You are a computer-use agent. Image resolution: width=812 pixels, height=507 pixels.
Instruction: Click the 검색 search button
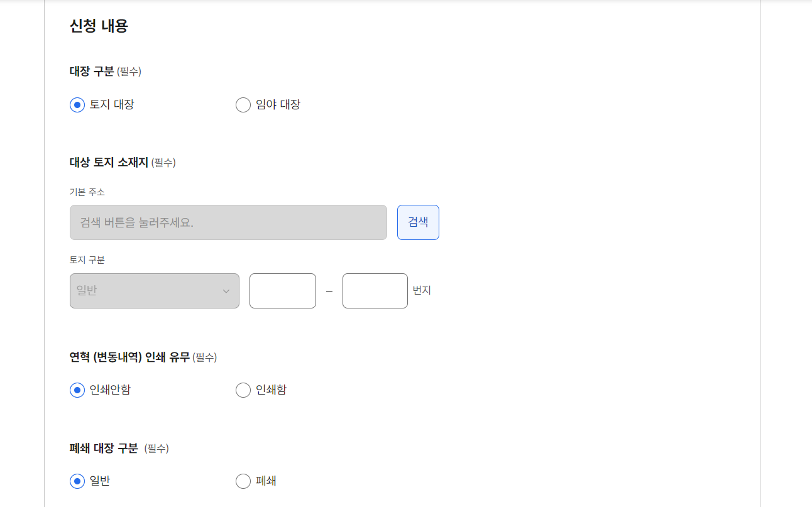[x=417, y=222]
